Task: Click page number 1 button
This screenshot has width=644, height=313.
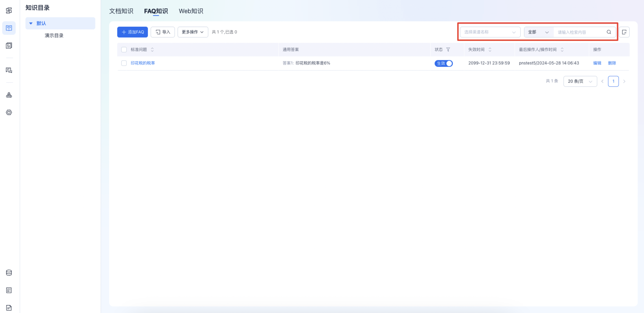Action: (613, 81)
